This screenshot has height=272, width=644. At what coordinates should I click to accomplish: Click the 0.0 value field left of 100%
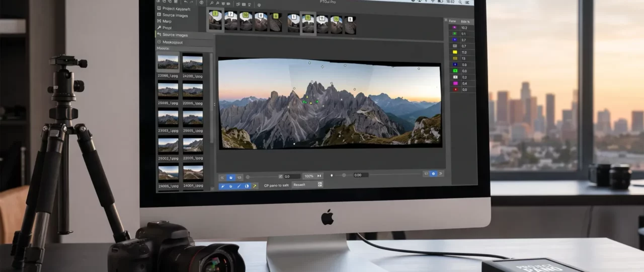click(292, 176)
